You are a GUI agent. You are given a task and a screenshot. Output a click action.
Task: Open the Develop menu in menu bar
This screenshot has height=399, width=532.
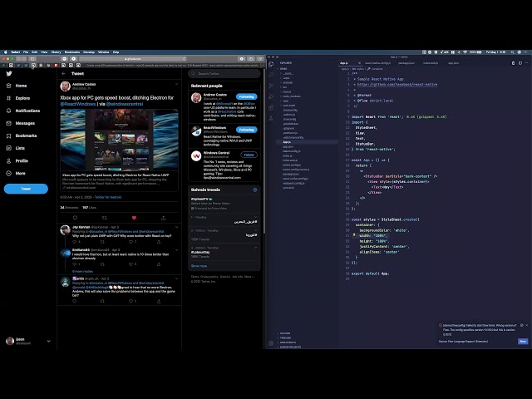pos(89,52)
